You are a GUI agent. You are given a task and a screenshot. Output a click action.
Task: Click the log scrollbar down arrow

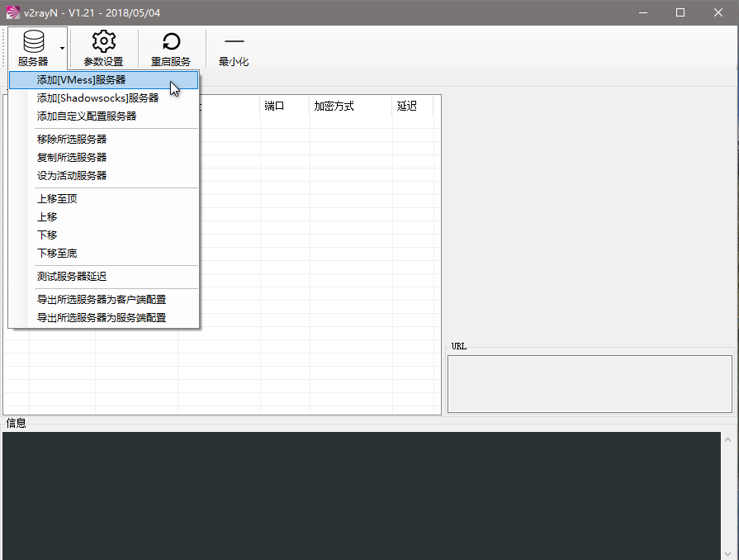click(x=727, y=553)
